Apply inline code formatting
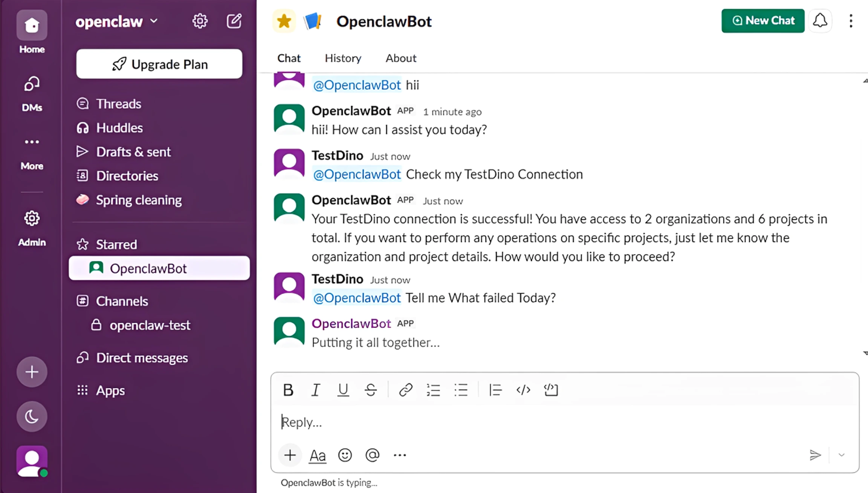 click(523, 390)
